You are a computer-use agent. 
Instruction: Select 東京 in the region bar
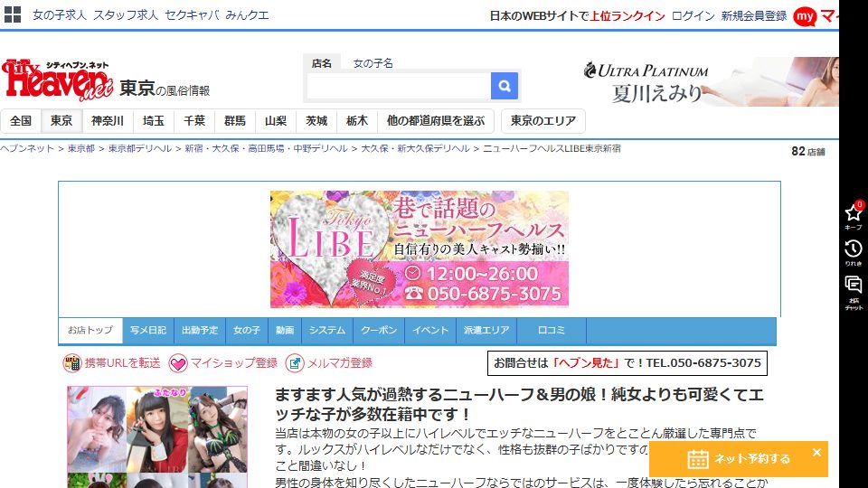(61, 120)
